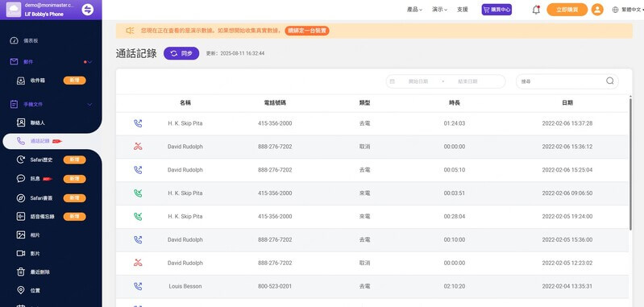This screenshot has width=644, height=307.
Task: Click the name Louis Besson
Action: tap(185, 286)
